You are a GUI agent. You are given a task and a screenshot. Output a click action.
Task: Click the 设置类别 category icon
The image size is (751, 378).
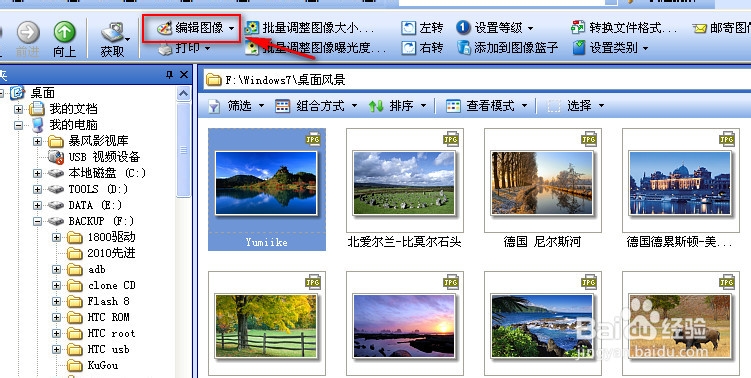pos(579,47)
